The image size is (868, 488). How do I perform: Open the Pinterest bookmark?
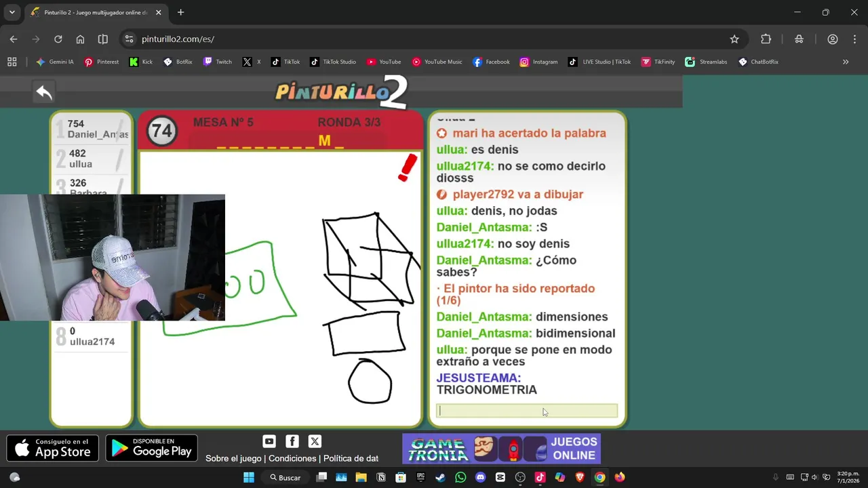(x=102, y=62)
